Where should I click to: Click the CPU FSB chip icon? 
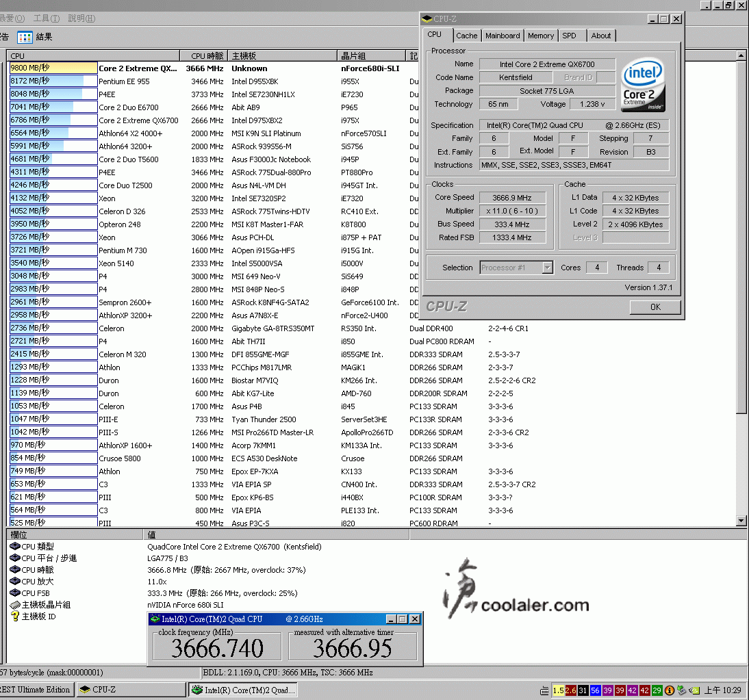point(15,593)
